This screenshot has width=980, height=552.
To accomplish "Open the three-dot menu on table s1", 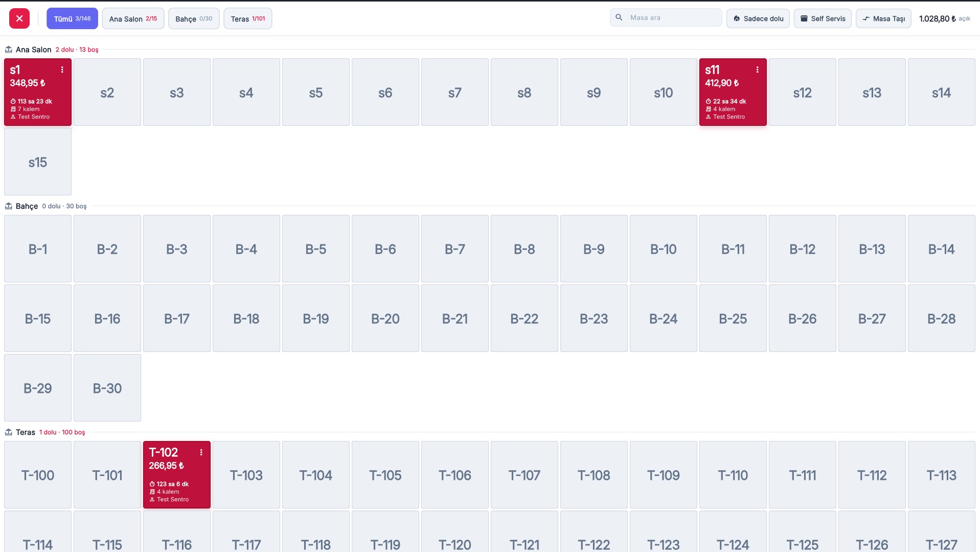I will 62,70.
